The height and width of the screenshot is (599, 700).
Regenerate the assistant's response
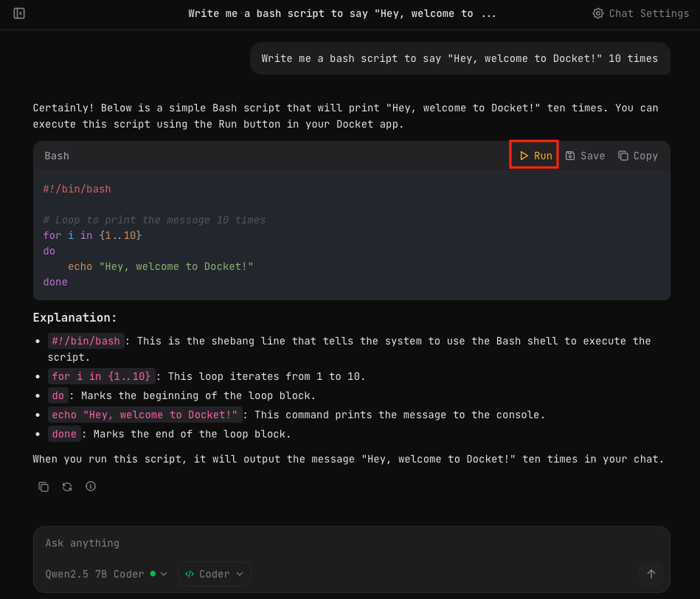tap(66, 486)
